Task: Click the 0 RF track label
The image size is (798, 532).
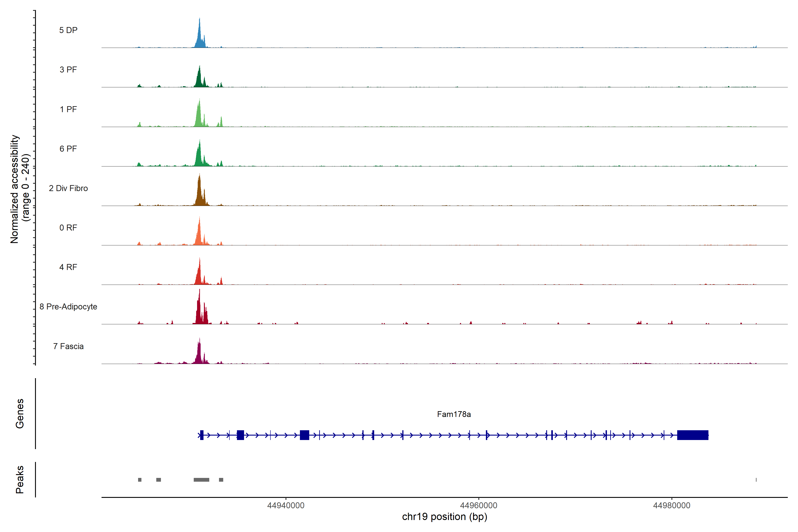Action: (68, 228)
